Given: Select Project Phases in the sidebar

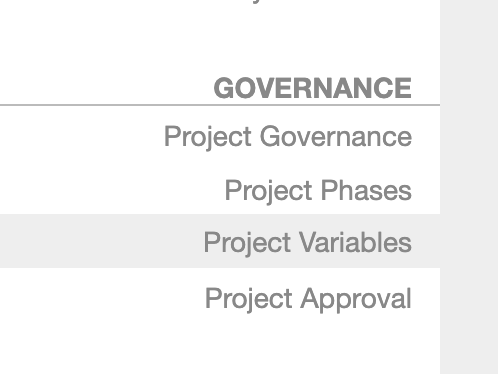Looking at the screenshot, I should tap(318, 190).
